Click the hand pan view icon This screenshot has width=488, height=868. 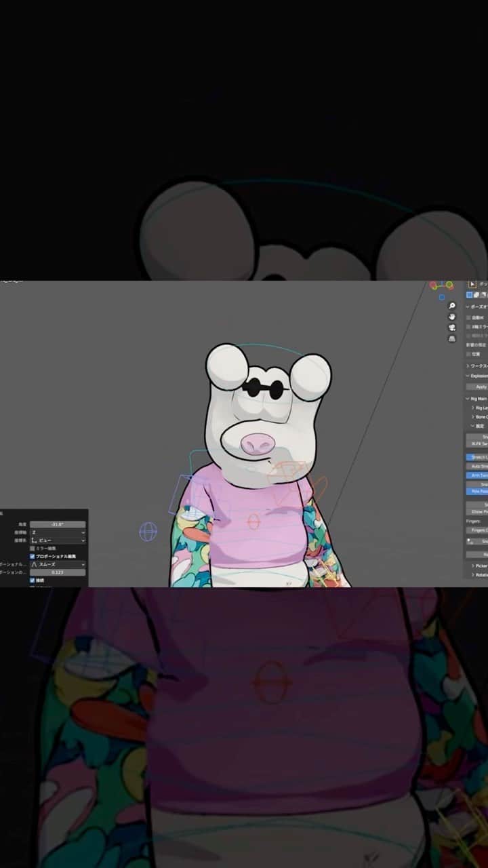point(452,317)
